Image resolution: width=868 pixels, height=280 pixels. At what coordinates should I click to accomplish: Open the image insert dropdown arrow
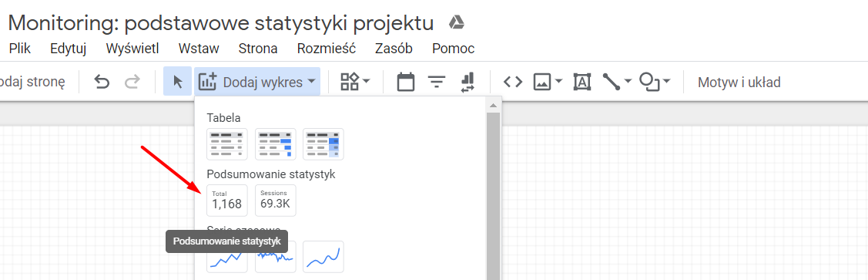pos(558,82)
